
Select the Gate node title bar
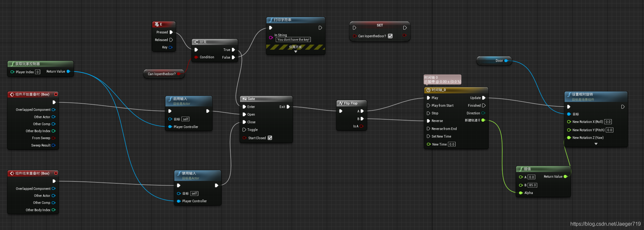pos(266,99)
